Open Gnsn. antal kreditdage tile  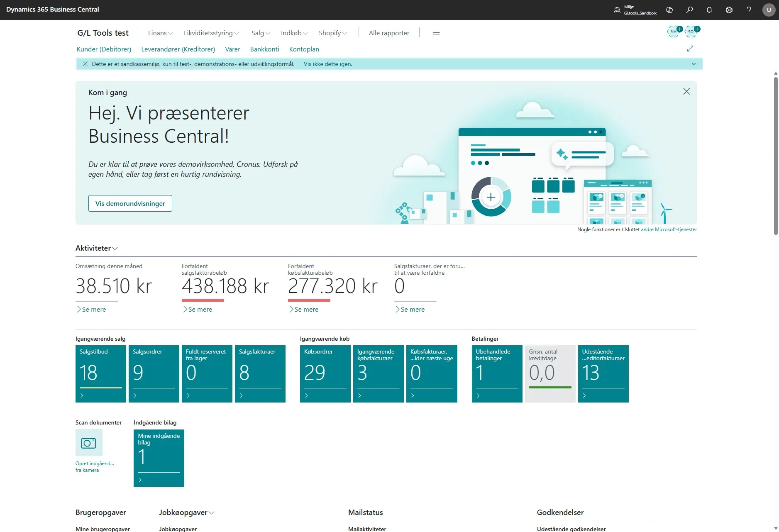click(x=550, y=374)
